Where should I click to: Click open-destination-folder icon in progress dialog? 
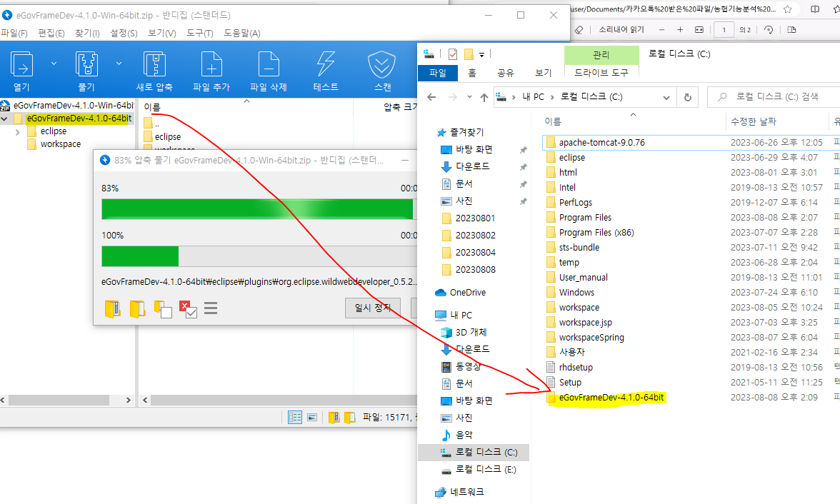[138, 309]
